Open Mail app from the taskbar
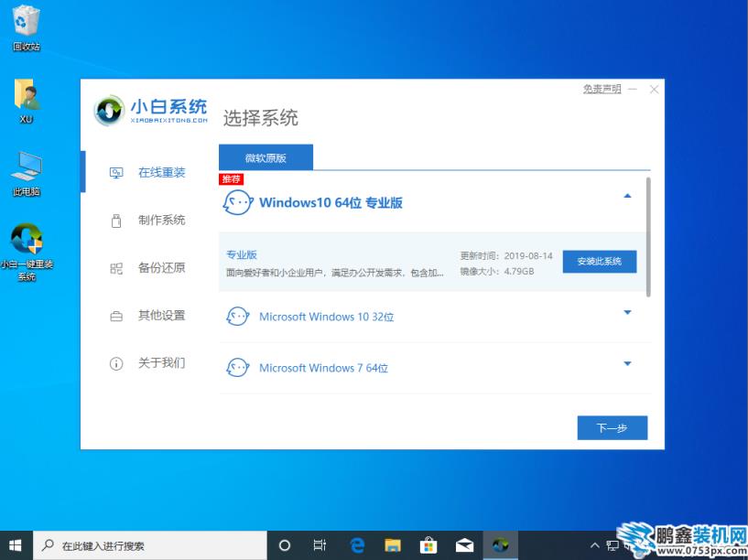This screenshot has height=560, width=748. [x=464, y=545]
